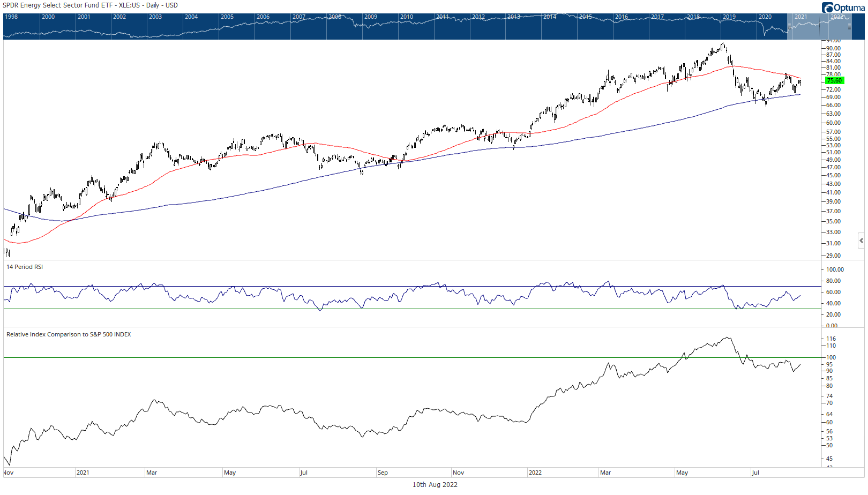Image resolution: width=868 pixels, height=495 pixels.
Task: Select Relative Index Comparison to S&P 500 label
Action: (x=69, y=334)
